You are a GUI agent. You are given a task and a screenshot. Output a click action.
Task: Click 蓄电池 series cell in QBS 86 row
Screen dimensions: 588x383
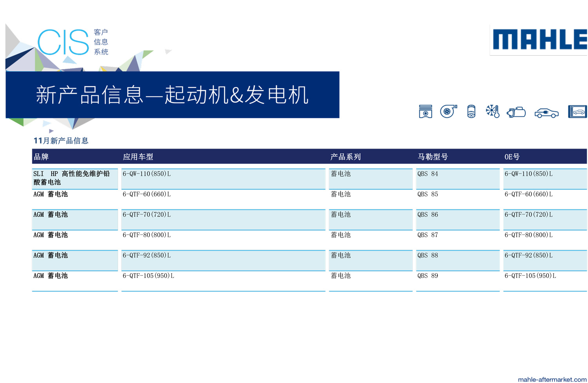(x=370, y=220)
